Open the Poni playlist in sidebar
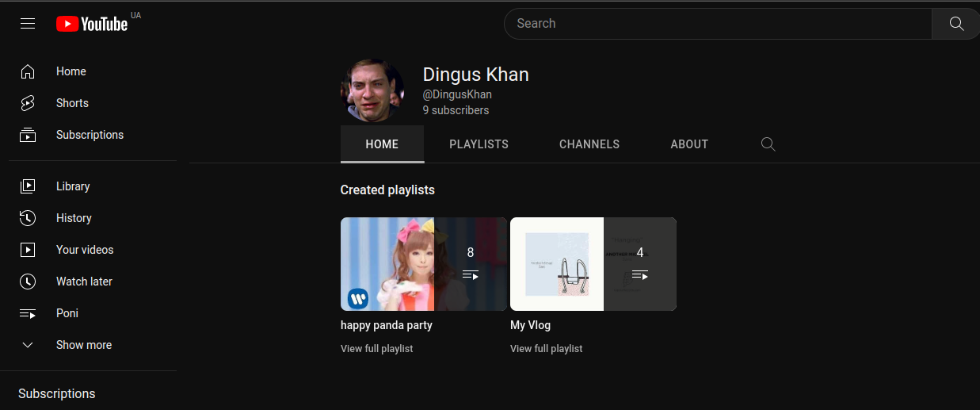Image resolution: width=980 pixels, height=410 pixels. tap(67, 313)
